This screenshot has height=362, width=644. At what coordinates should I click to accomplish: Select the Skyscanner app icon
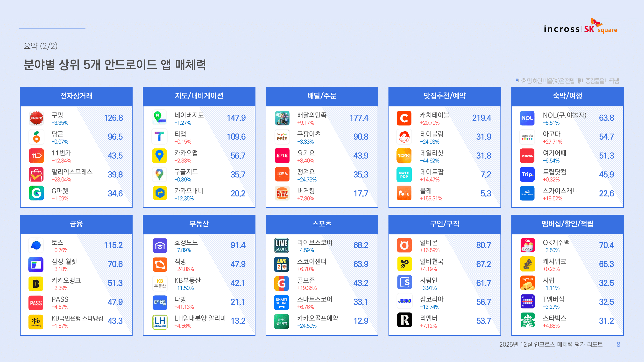click(x=527, y=194)
